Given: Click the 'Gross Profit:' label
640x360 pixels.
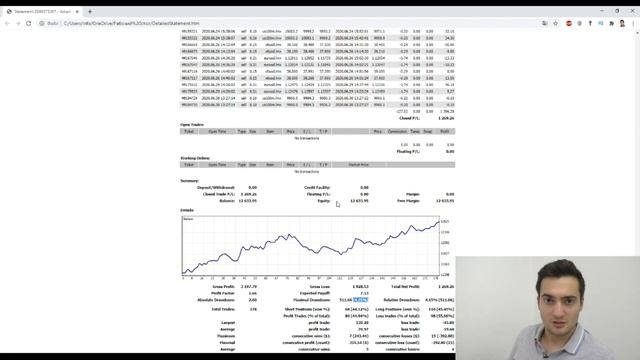Looking at the screenshot, I should pyautogui.click(x=223, y=287).
